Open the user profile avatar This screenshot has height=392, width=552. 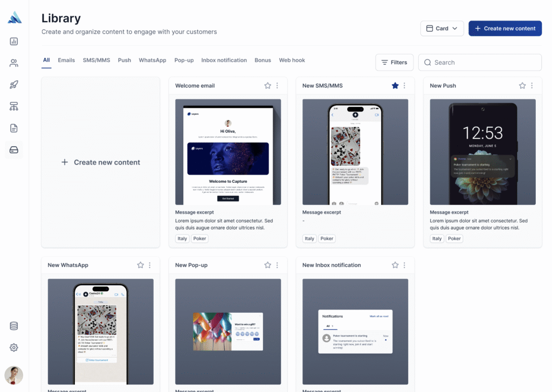(13, 375)
